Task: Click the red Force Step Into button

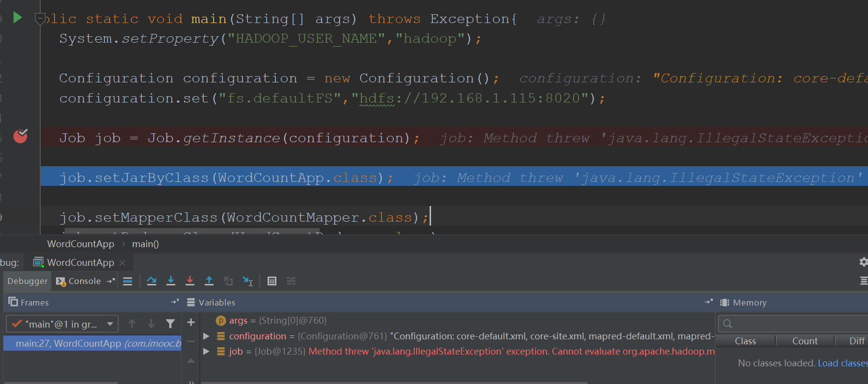Action: 190,281
